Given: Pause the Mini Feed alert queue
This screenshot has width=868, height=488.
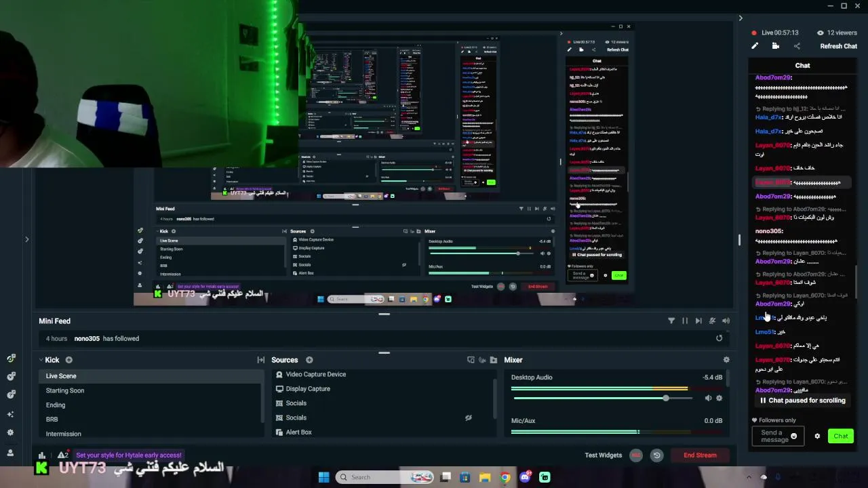Looking at the screenshot, I should pyautogui.click(x=685, y=321).
